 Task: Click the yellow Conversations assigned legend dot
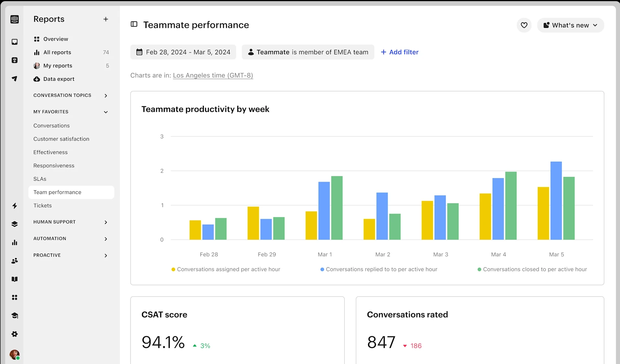click(173, 269)
